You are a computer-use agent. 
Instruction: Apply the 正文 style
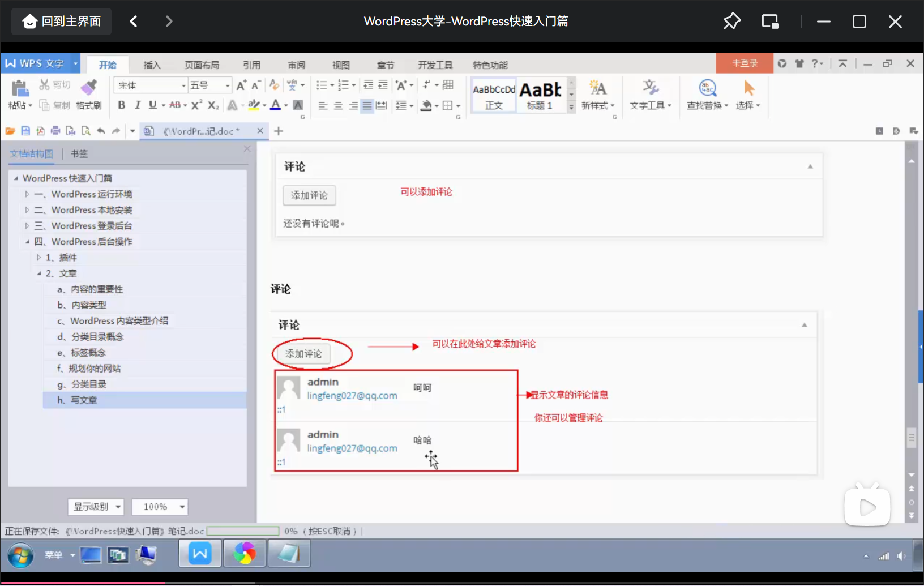[x=494, y=95]
